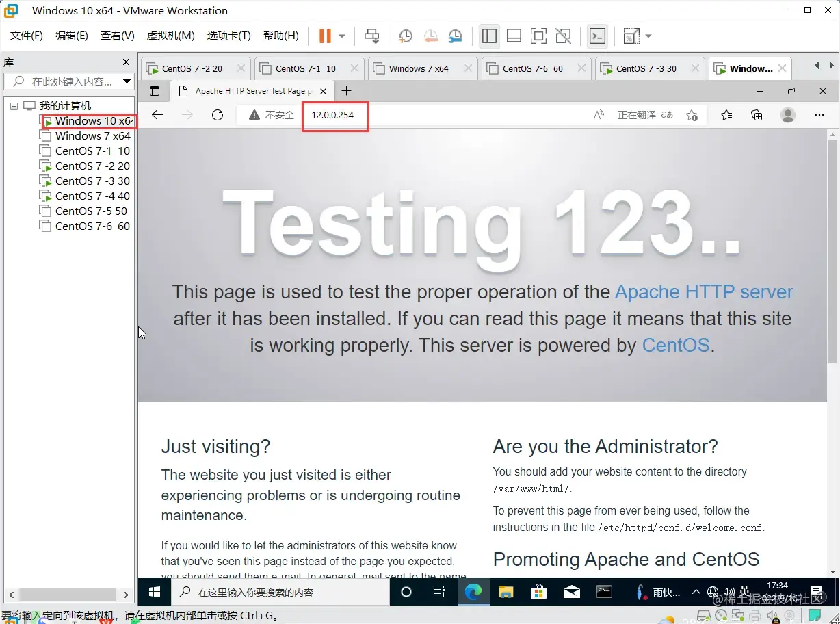
Task: Select CentOS 7-5 50 in the library
Action: (83, 211)
